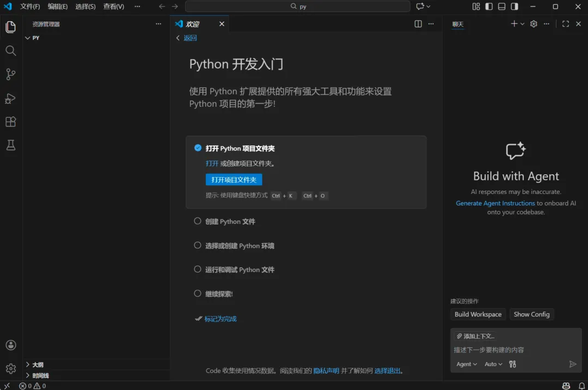The height and width of the screenshot is (390, 588).
Task: Open the Copilot chat icon in title bar
Action: (420, 7)
